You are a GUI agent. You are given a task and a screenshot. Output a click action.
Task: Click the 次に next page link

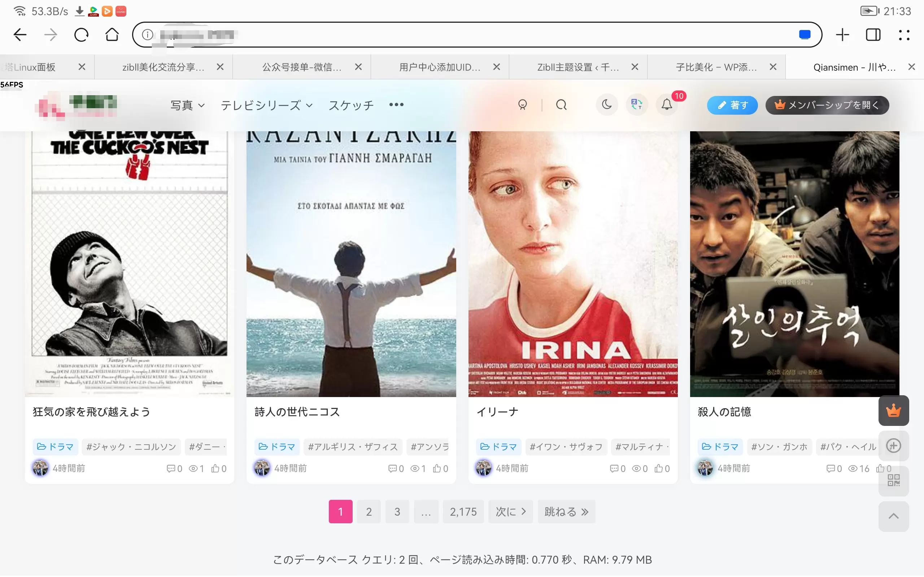pyautogui.click(x=510, y=511)
